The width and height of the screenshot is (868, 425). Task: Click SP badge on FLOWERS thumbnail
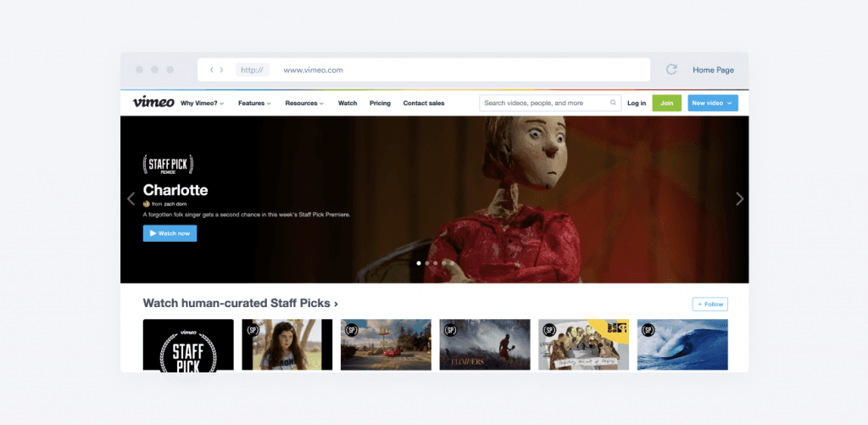click(x=450, y=330)
